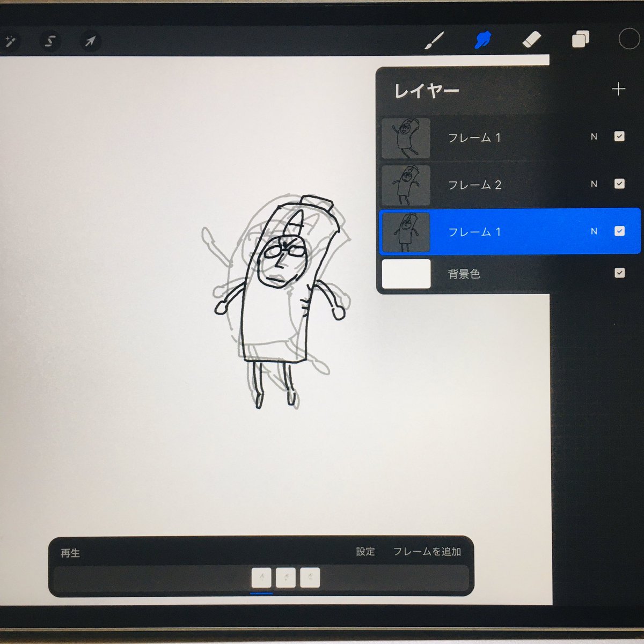
Task: Open the color picker circle
Action: 628,39
